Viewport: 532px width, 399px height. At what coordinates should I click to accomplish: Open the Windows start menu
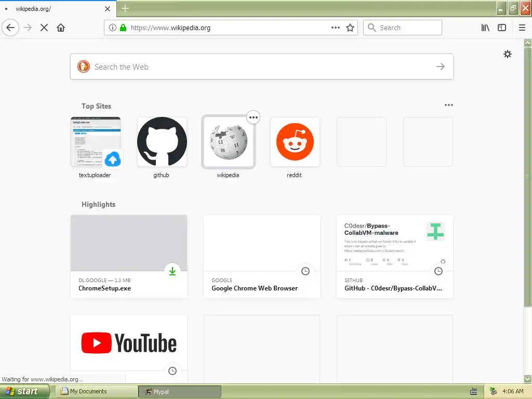pyautogui.click(x=24, y=391)
